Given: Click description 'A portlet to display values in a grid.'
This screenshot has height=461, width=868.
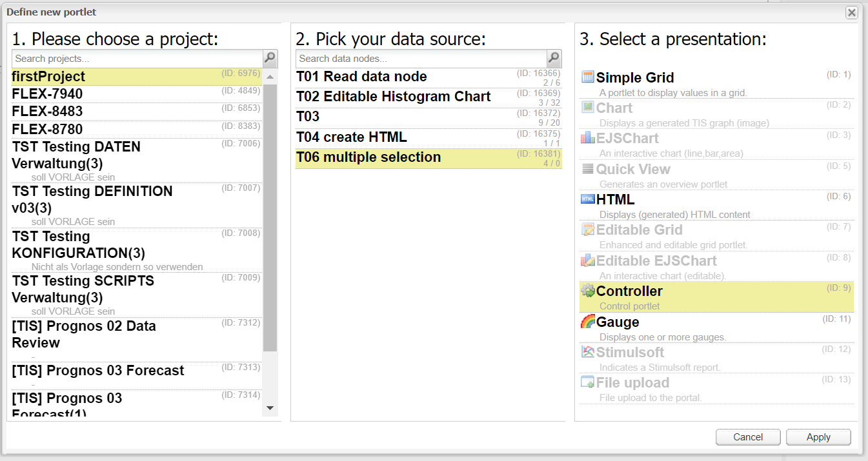Looking at the screenshot, I should (x=673, y=93).
